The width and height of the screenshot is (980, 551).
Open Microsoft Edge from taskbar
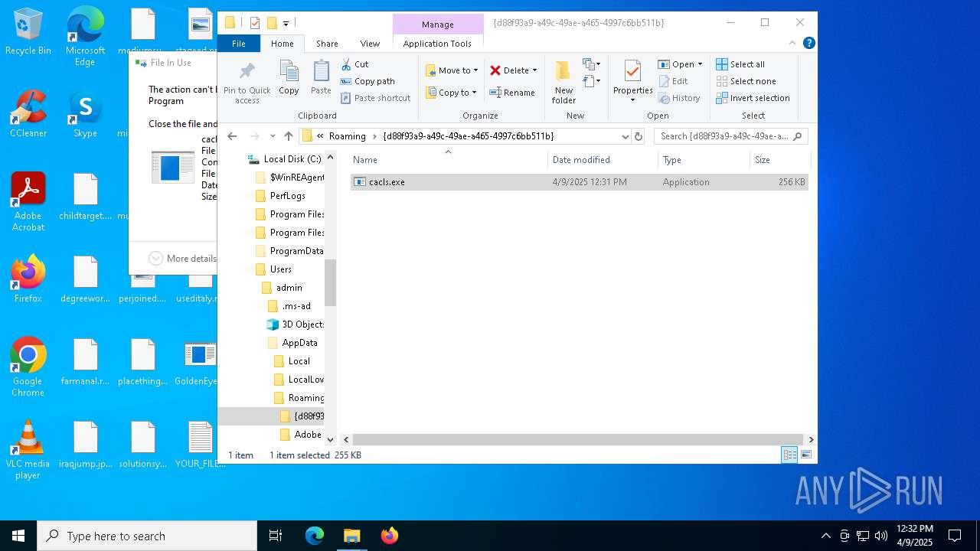tap(315, 536)
